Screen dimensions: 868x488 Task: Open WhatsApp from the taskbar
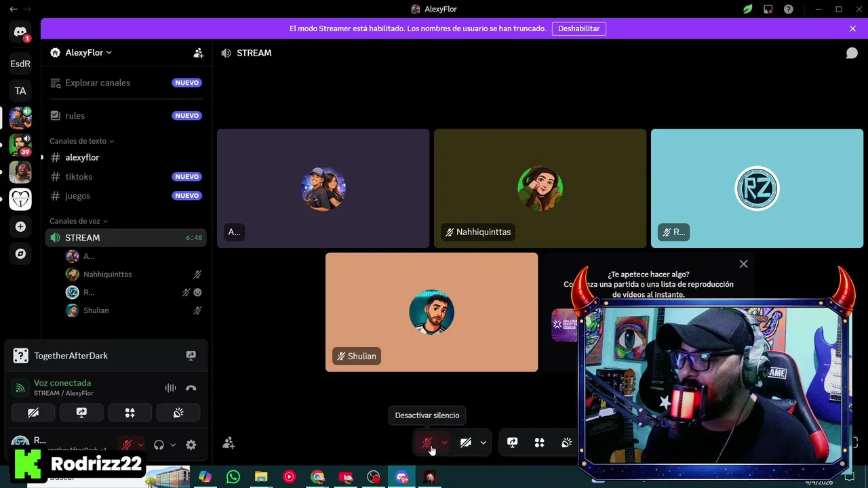[x=233, y=477]
